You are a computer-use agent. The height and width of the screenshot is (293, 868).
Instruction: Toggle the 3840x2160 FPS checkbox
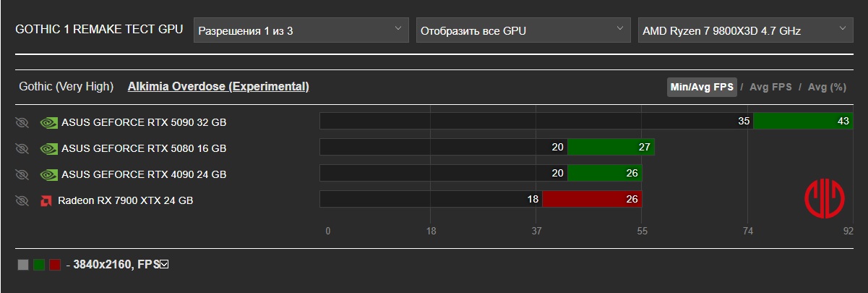(164, 265)
